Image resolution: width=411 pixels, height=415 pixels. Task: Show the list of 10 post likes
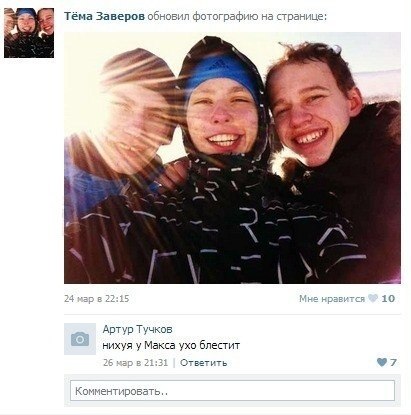388,298
